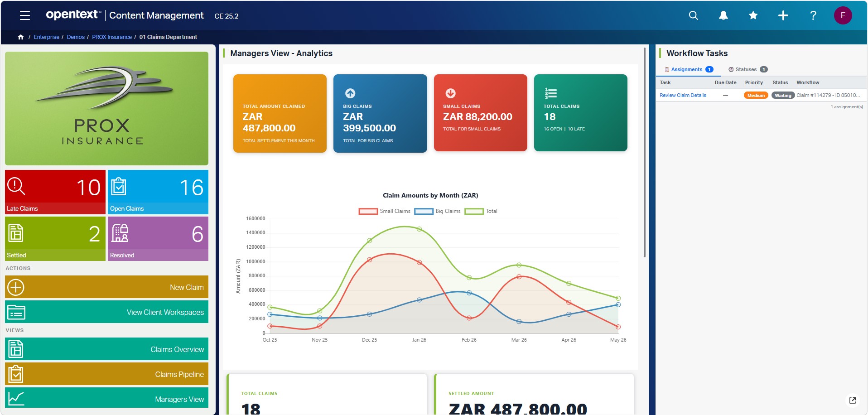Sort by the Task column header
Viewport: 868px width, 415px height.
665,82
